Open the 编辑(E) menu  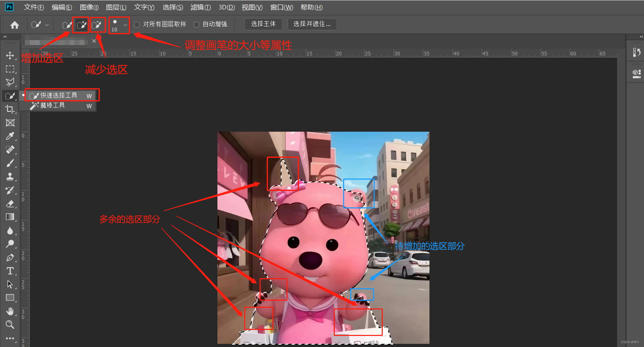pos(62,7)
